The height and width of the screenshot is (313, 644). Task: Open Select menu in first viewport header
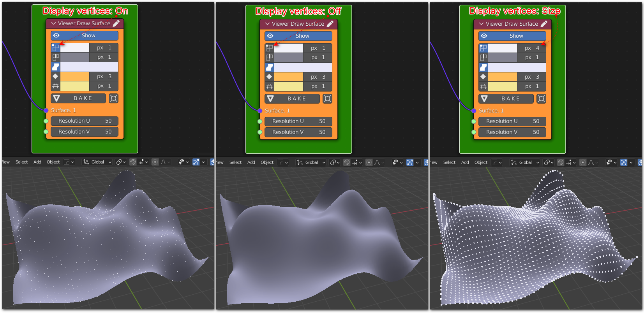click(21, 162)
